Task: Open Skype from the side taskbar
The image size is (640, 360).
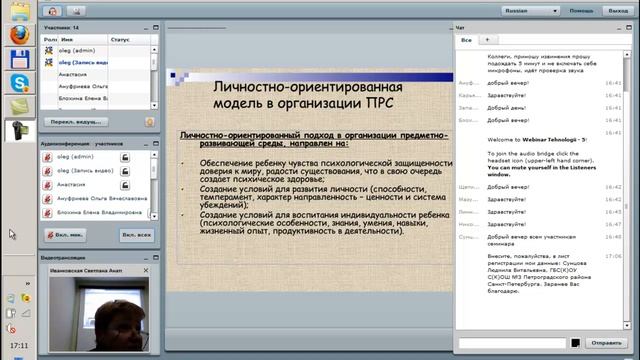Action: [x=20, y=83]
